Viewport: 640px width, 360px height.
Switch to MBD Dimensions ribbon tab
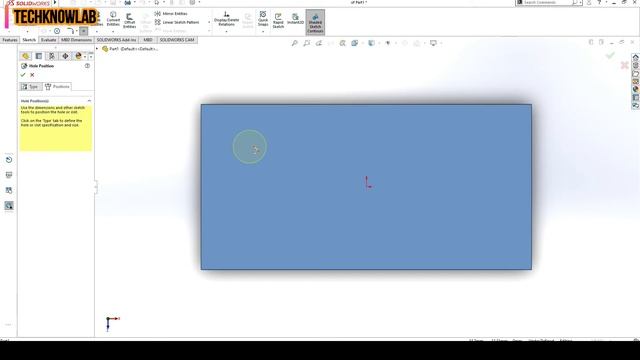click(x=76, y=40)
